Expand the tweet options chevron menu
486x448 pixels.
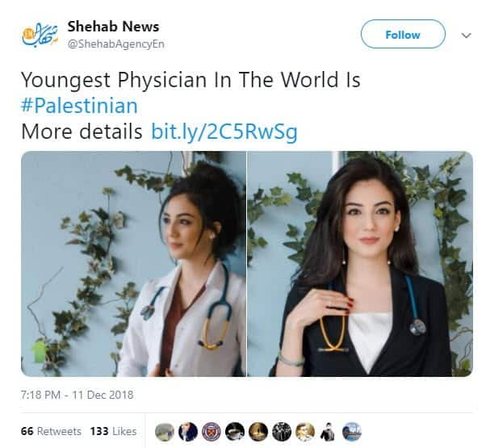point(466,36)
